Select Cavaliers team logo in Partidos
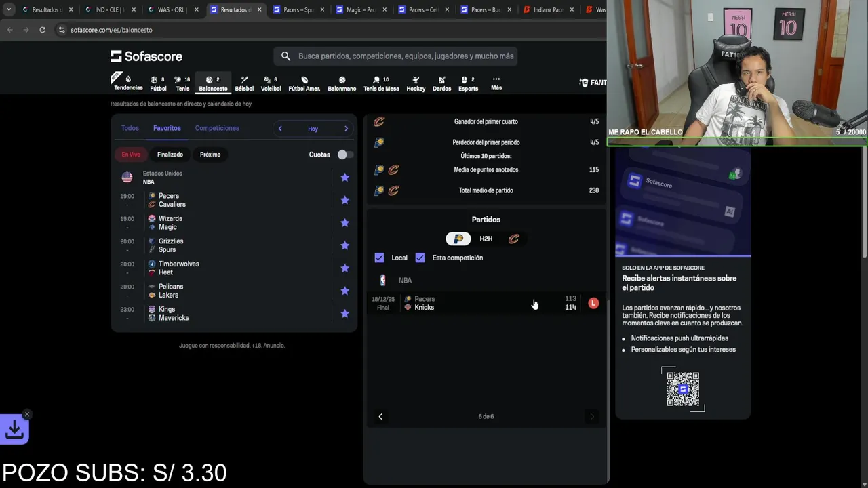The image size is (868, 488). (x=513, y=239)
